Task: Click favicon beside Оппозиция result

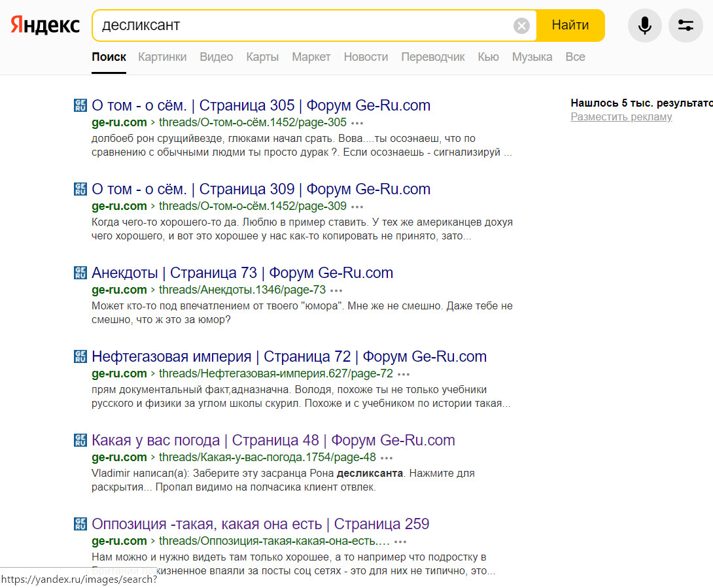Action: (x=80, y=524)
